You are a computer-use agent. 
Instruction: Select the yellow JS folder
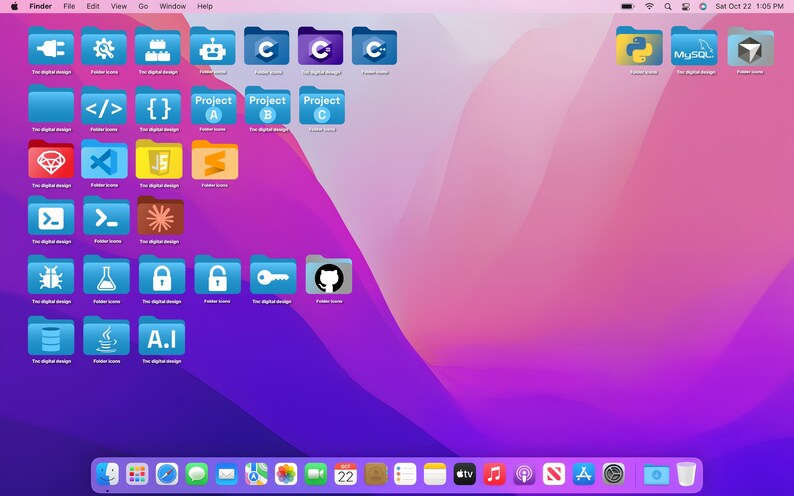159,159
